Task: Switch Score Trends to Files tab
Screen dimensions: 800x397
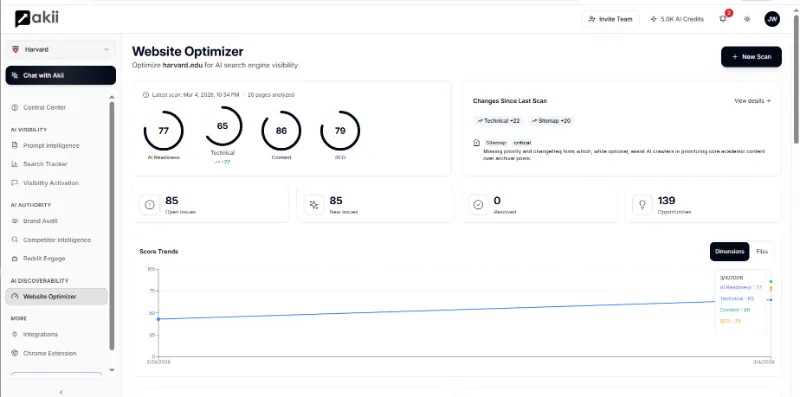Action: click(x=762, y=252)
